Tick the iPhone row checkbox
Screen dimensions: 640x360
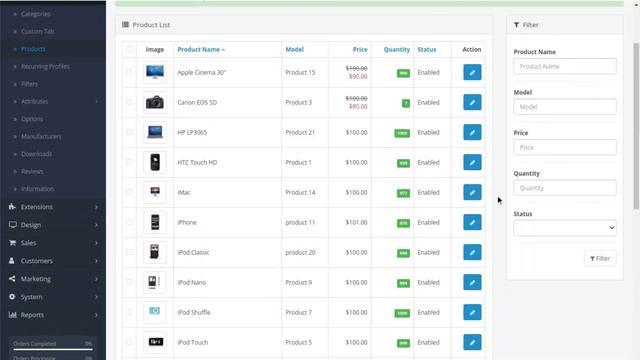(129, 222)
